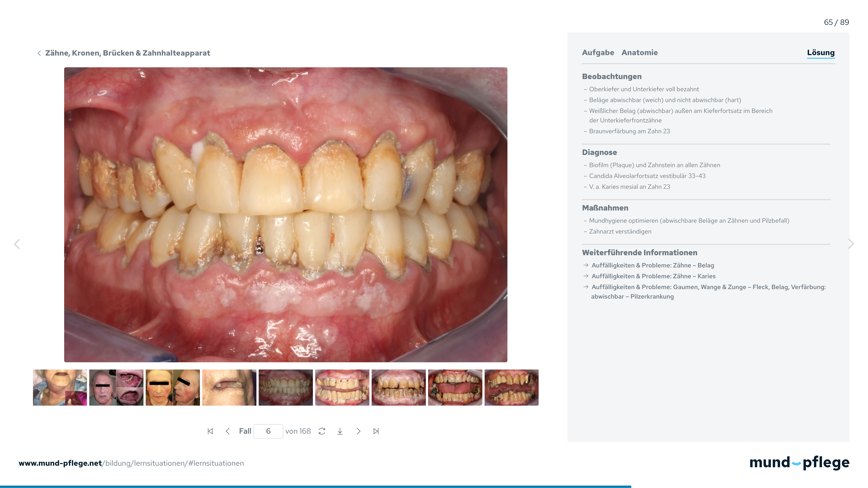Viewport: 868px width, 488px height.
Task: Jump to first case icon
Action: tap(210, 431)
